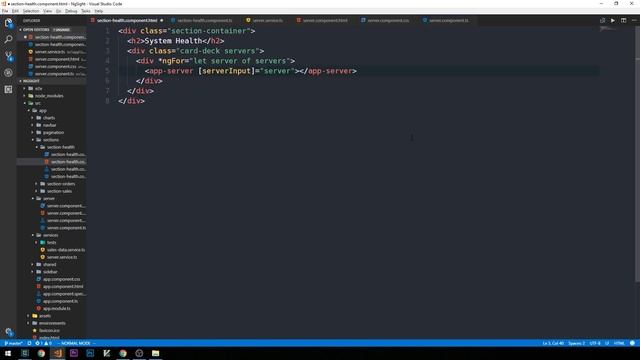Viewport: 640px width, 360px height.
Task: Open the Debug menu
Action: coord(71,11)
